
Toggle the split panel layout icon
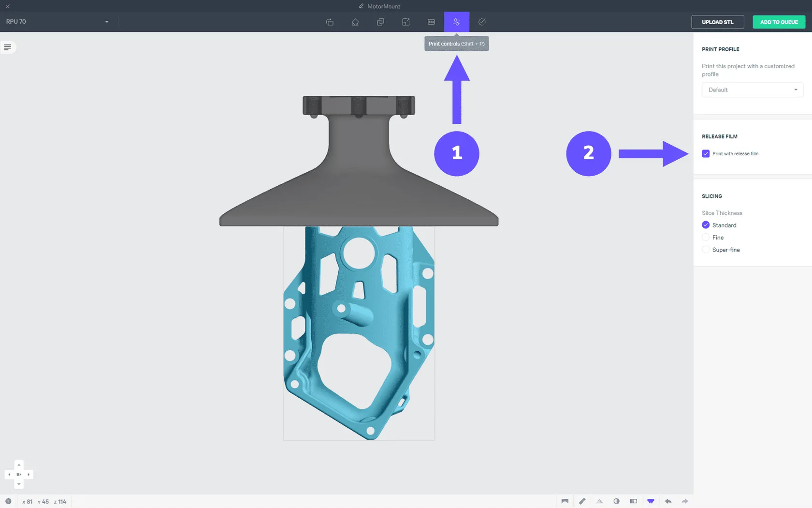pos(633,501)
